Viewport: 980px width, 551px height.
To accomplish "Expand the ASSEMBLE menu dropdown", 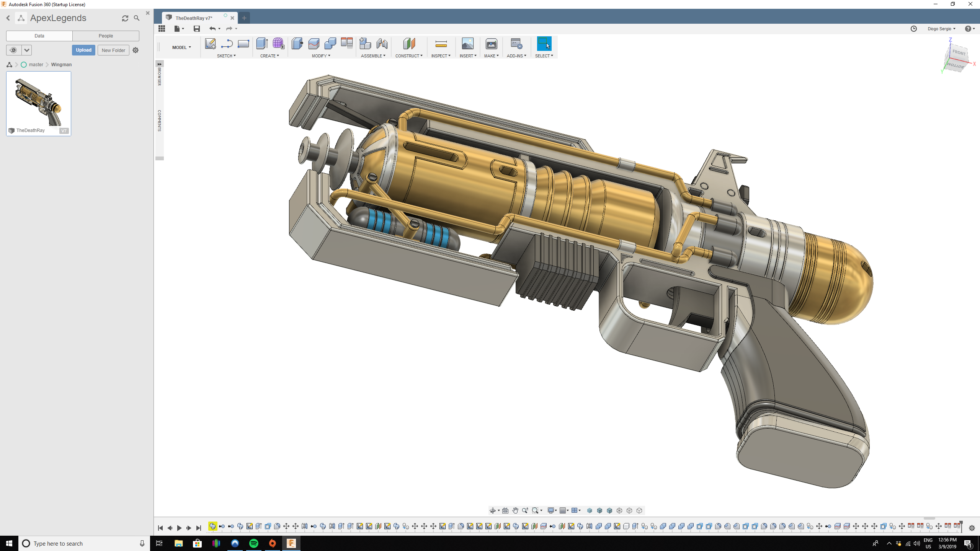I will click(373, 56).
